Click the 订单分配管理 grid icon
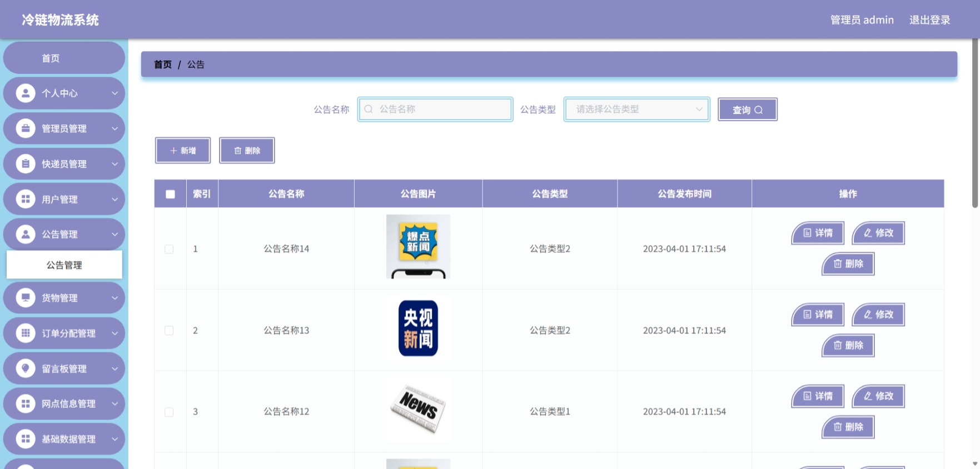 [x=26, y=333]
